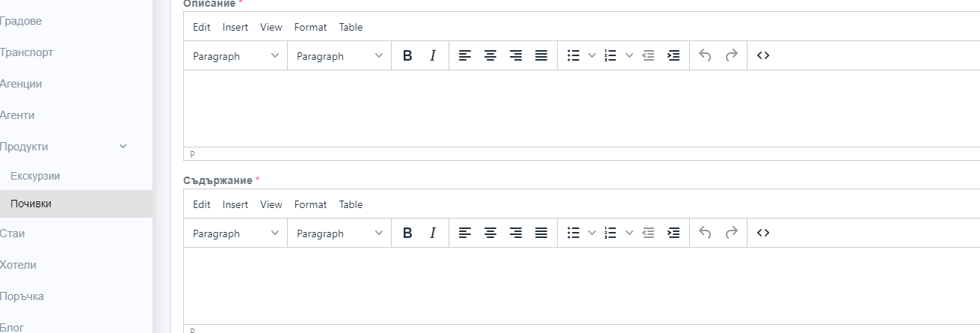Open Insert menu in Описание editor
980x333 pixels.
pyautogui.click(x=235, y=27)
